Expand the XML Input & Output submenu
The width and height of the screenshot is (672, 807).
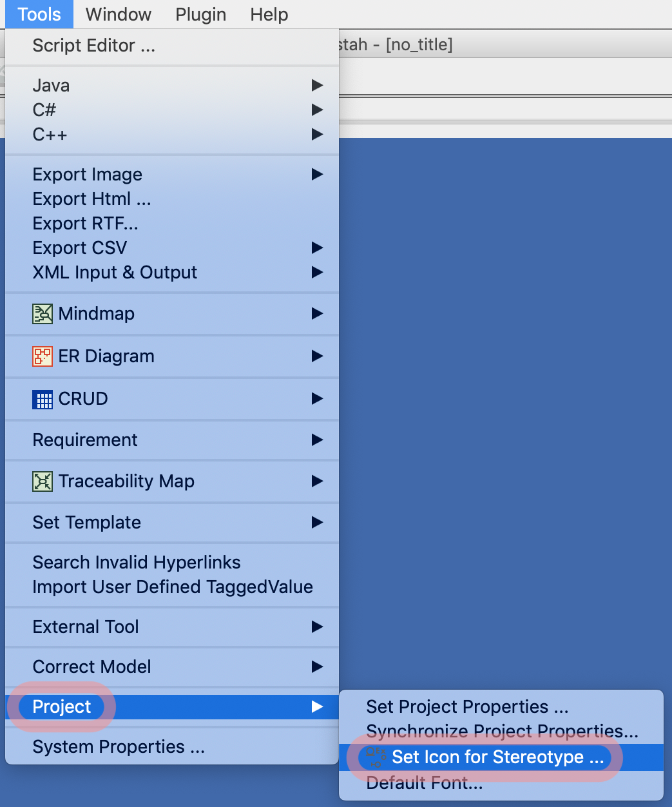(316, 272)
